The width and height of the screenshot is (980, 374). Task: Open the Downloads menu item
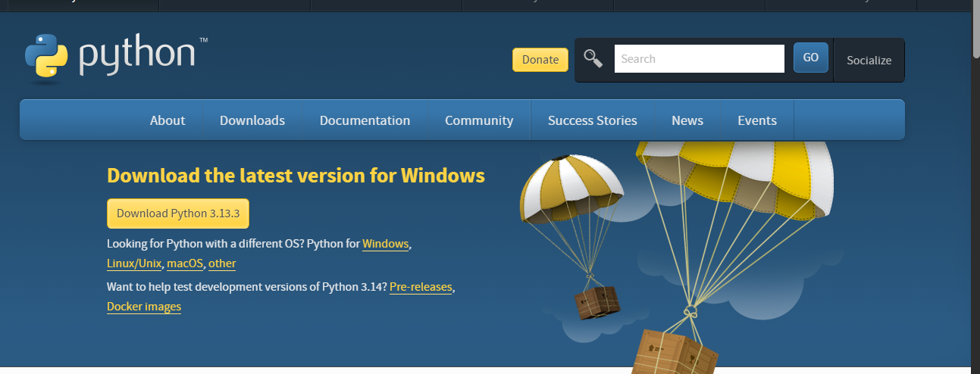tap(252, 120)
